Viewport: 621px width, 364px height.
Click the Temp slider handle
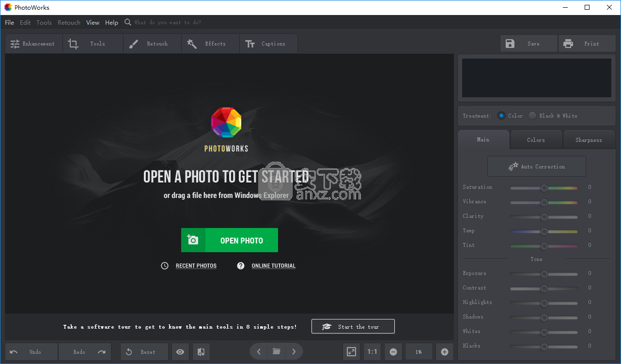coord(544,231)
